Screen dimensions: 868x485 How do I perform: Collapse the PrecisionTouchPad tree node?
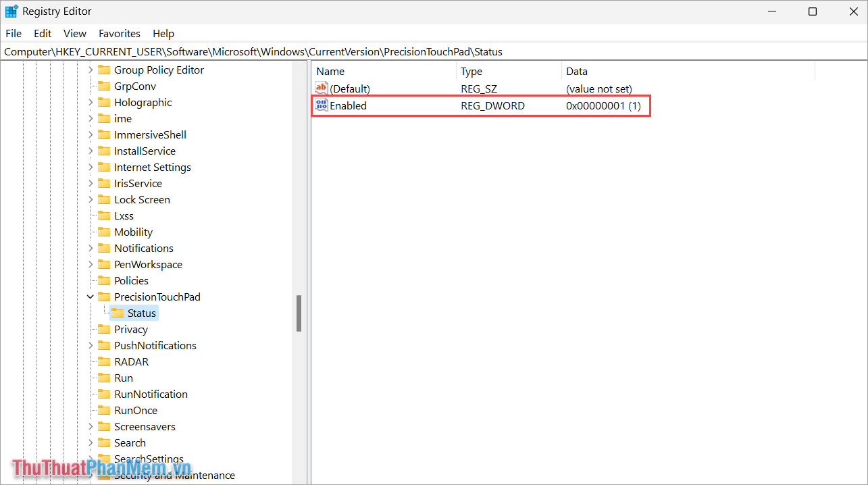pyautogui.click(x=91, y=297)
